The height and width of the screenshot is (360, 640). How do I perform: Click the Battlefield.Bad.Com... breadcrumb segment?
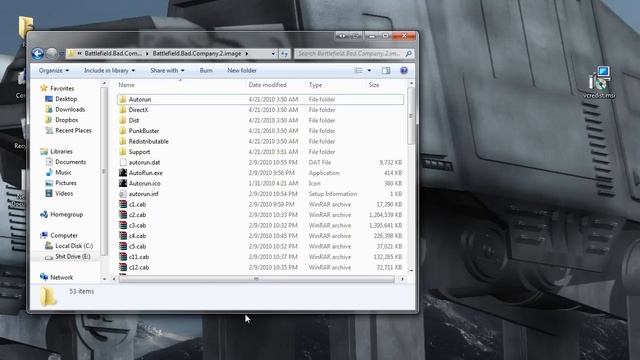tap(113, 53)
